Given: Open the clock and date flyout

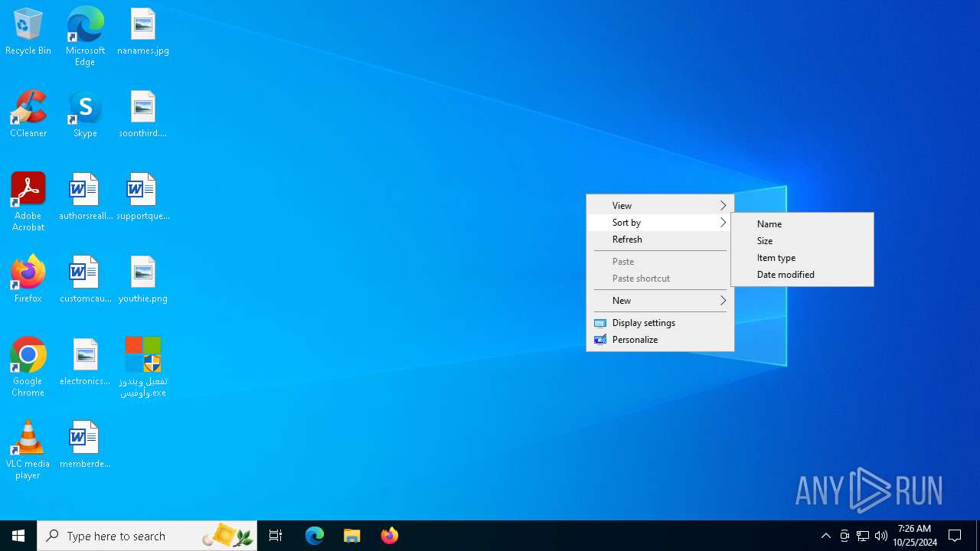Looking at the screenshot, I should (915, 536).
